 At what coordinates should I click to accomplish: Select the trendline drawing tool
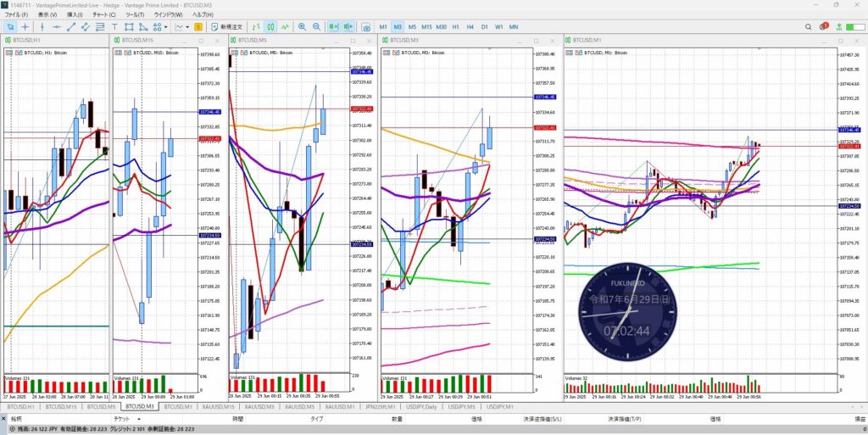click(71, 26)
